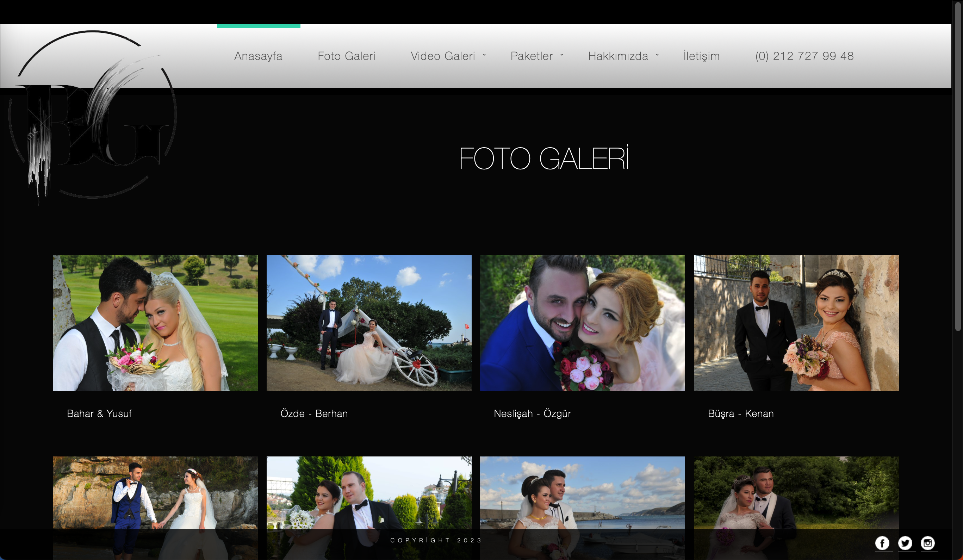Viewport: 963px width, 560px height.
Task: Click the Facebook icon in footer
Action: pos(882,543)
